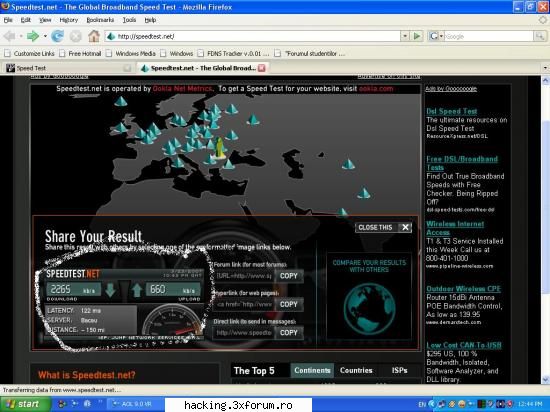Click the Firefox Back arrow button
This screenshot has height=412, width=550.
point(10,36)
